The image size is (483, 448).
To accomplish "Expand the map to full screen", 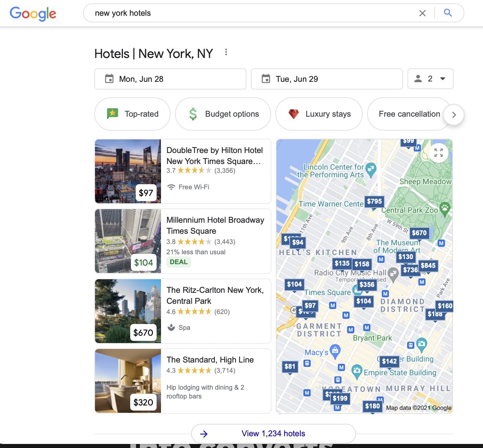I will pyautogui.click(x=439, y=153).
